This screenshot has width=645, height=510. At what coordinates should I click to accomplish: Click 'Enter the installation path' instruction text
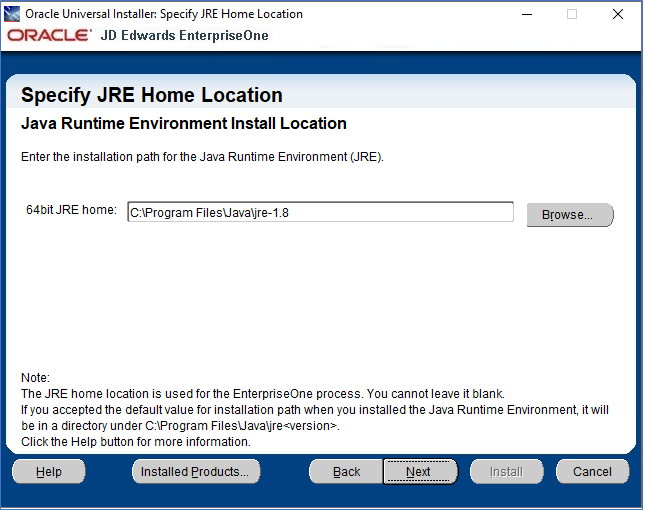tap(202, 157)
